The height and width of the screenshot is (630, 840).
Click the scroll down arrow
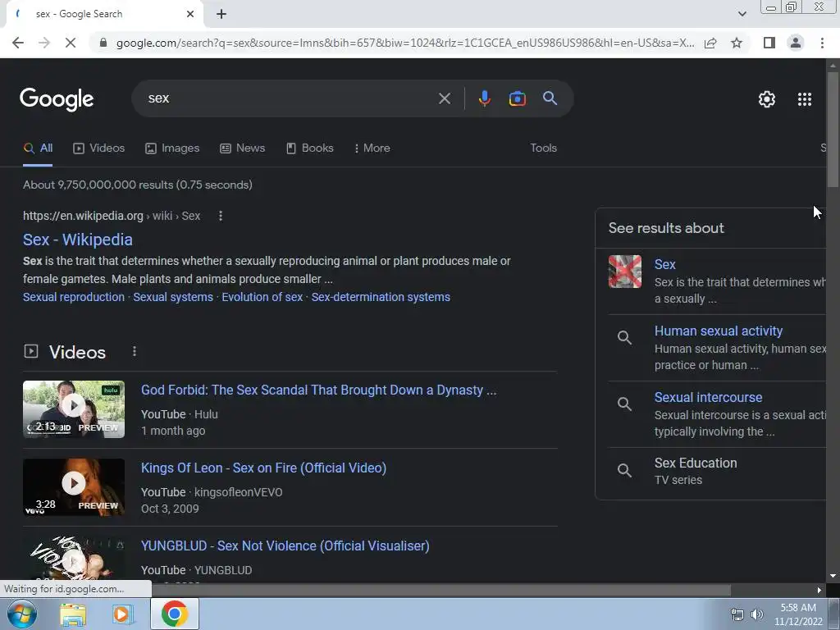pyautogui.click(x=833, y=576)
